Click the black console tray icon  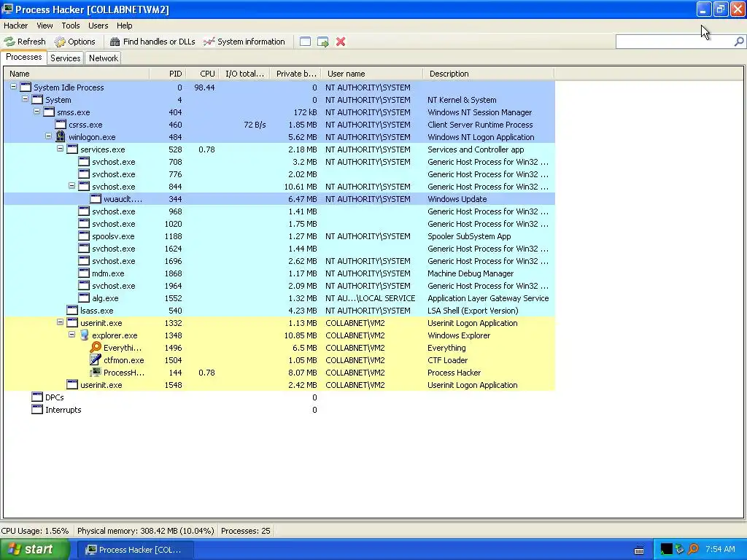tap(667, 550)
